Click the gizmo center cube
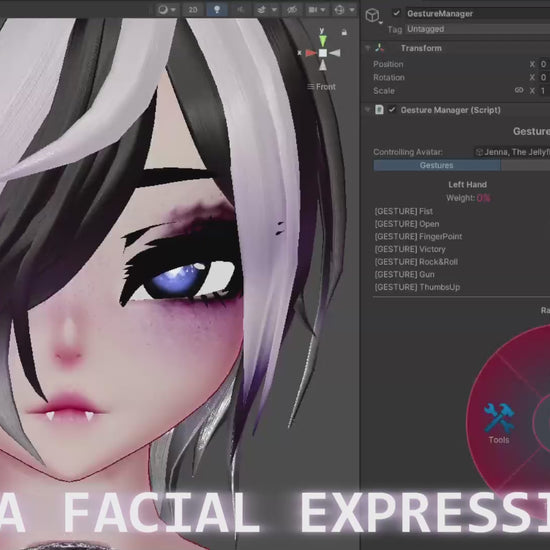 [323, 53]
